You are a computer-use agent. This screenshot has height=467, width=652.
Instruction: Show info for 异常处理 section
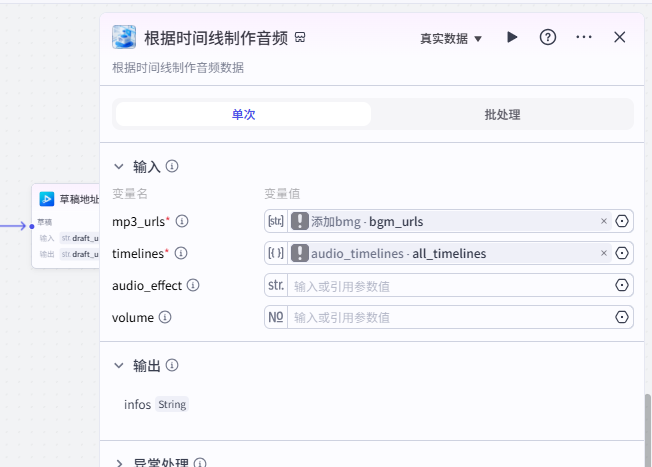(x=200, y=463)
